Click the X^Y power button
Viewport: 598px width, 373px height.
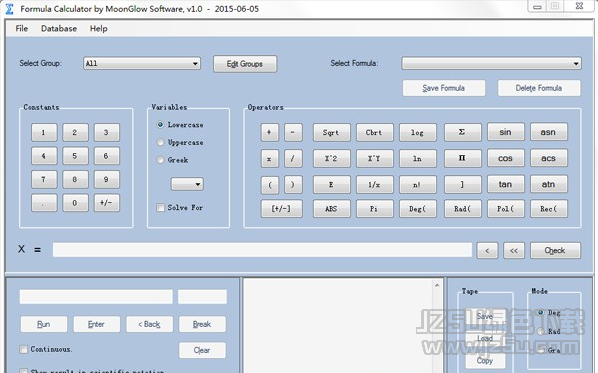375,158
